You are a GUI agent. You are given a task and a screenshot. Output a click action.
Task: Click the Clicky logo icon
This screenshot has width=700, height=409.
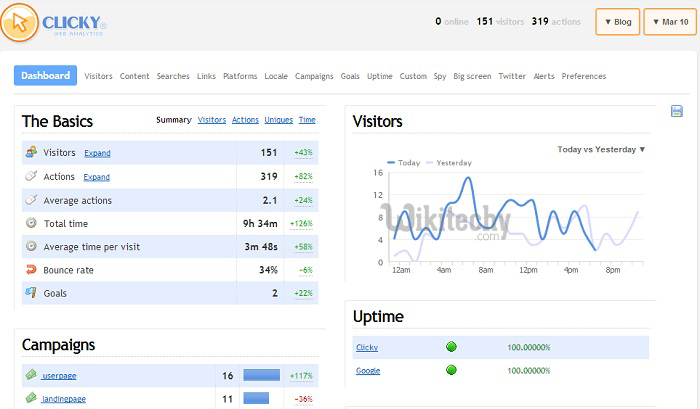pos(20,21)
